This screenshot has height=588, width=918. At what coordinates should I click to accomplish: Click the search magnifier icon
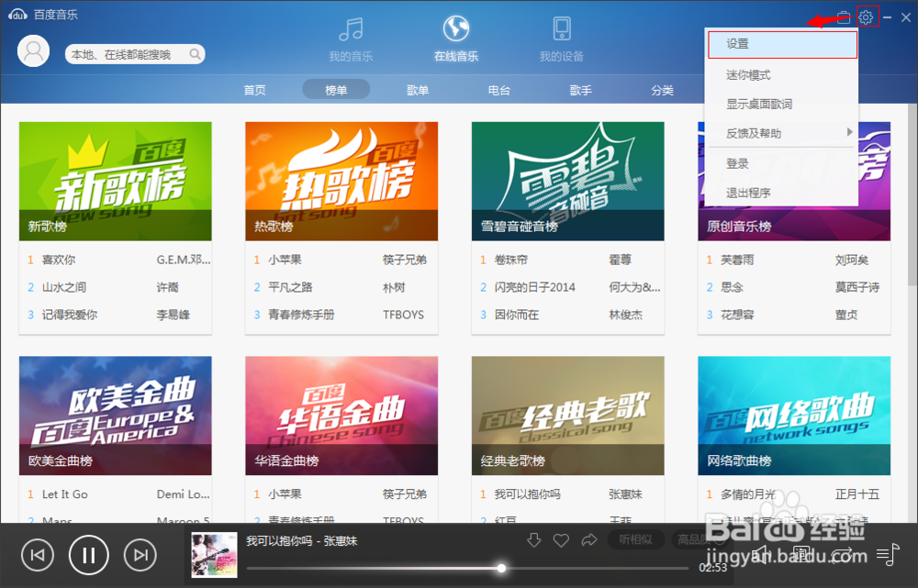tap(196, 54)
